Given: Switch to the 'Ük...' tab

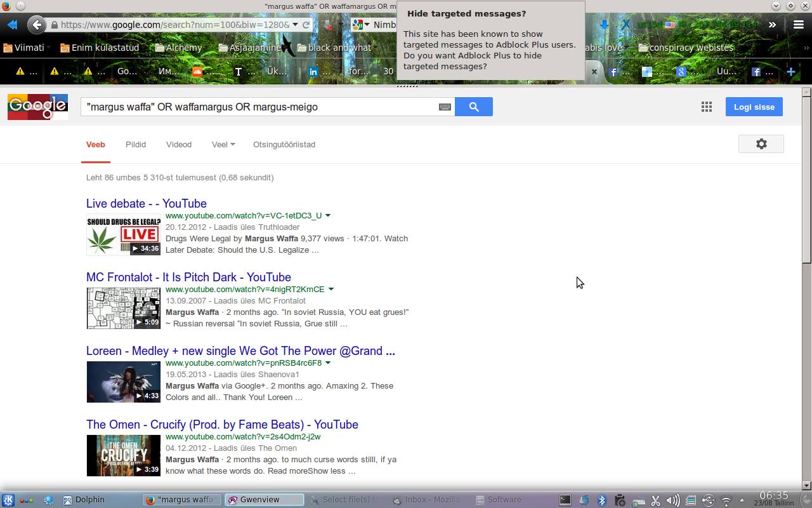Looking at the screenshot, I should pyautogui.click(x=277, y=72).
